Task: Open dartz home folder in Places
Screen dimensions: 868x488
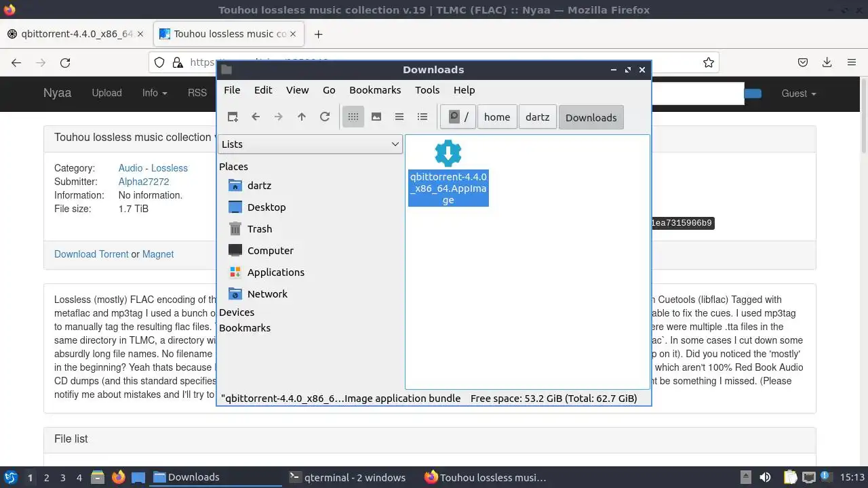Action: tap(259, 185)
